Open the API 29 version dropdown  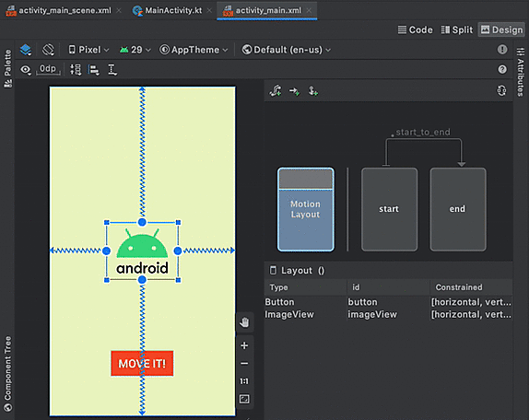click(x=135, y=50)
